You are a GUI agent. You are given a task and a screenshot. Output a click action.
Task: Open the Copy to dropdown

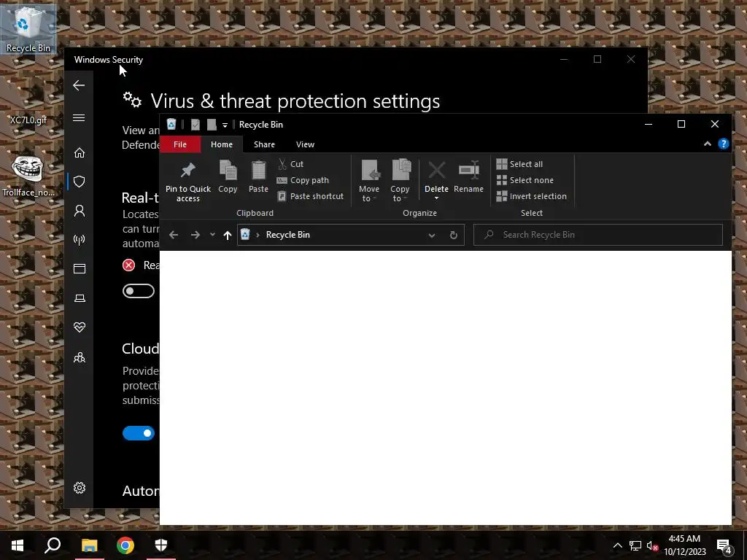click(x=400, y=181)
